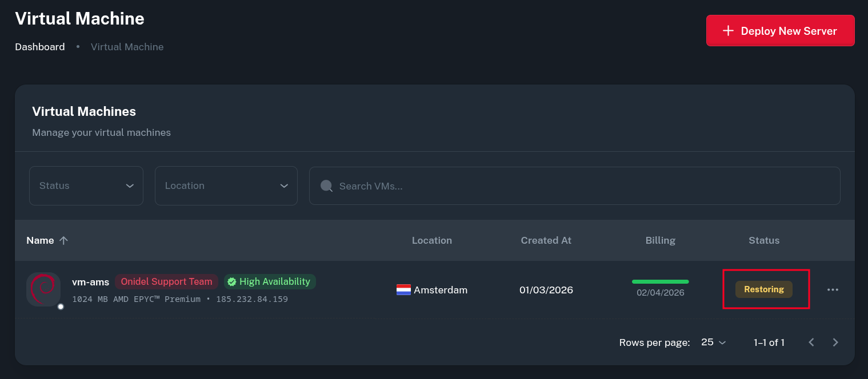
Task: Click the Onidel Support Team tag
Action: 166,281
